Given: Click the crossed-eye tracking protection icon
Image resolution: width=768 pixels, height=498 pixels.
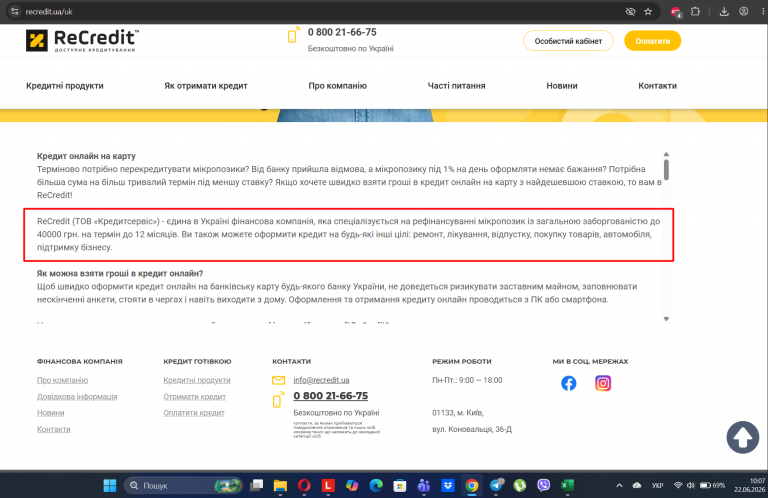Looking at the screenshot, I should 630,11.
